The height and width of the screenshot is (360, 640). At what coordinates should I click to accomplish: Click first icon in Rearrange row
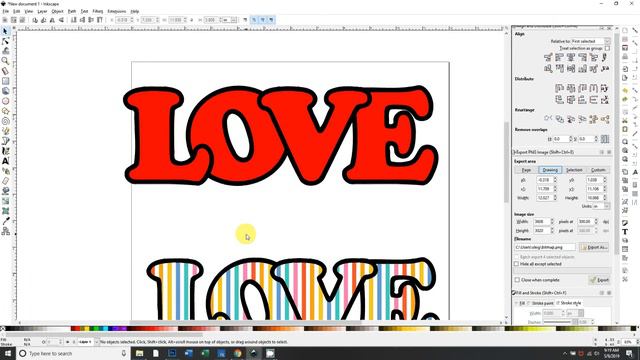tap(548, 119)
